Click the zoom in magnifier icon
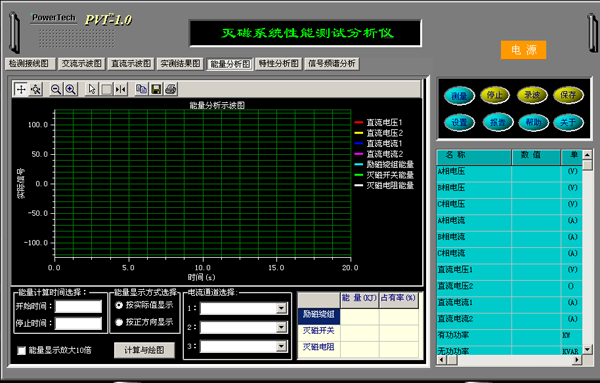 pos(71,89)
